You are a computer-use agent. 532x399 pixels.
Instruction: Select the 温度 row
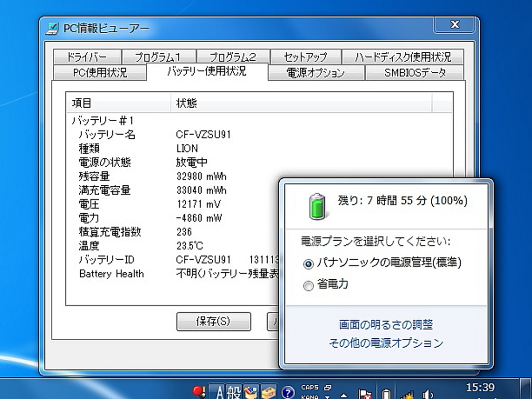click(89, 246)
